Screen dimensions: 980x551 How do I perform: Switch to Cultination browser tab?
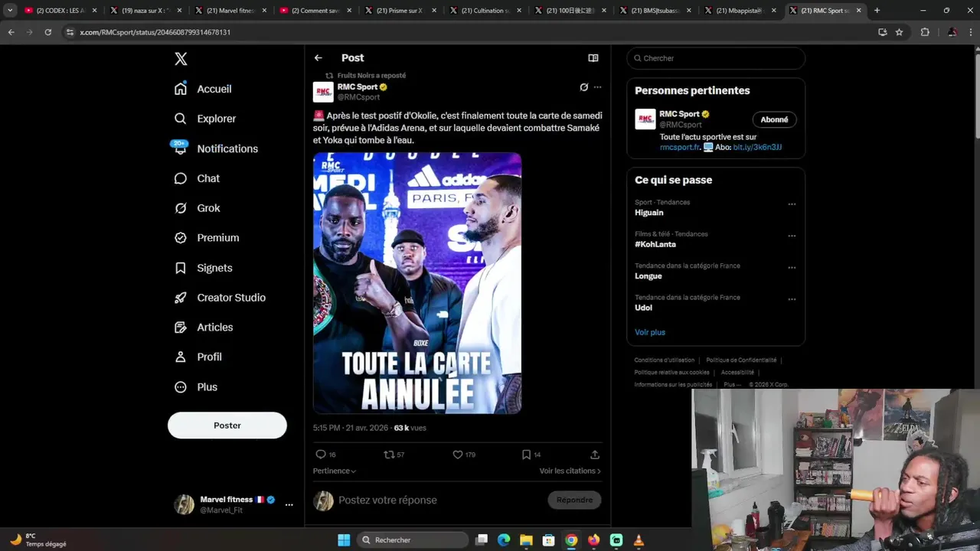[x=485, y=11]
